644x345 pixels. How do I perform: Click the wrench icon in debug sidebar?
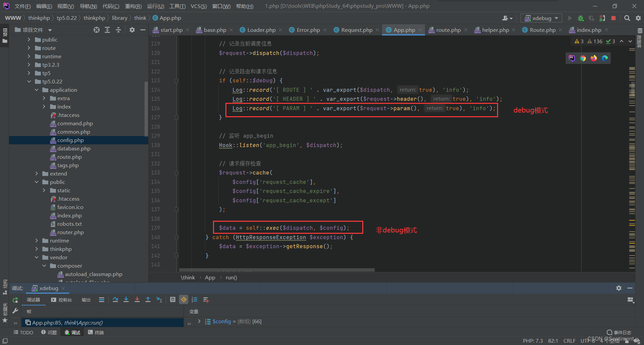coord(15,311)
